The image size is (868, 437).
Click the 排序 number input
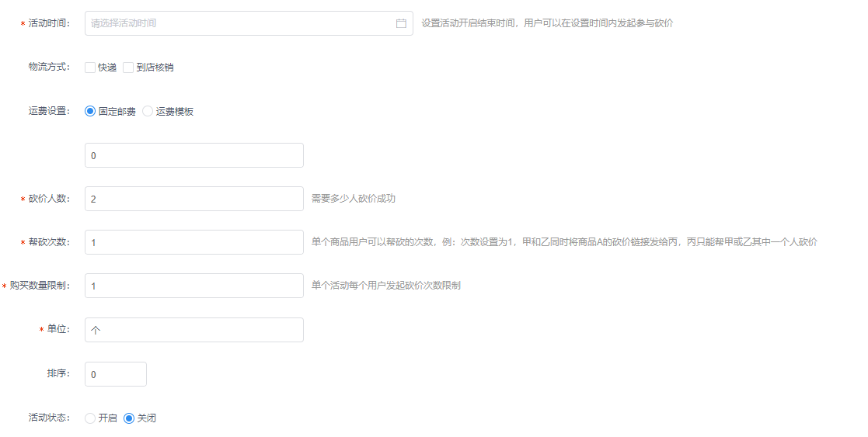click(x=115, y=374)
